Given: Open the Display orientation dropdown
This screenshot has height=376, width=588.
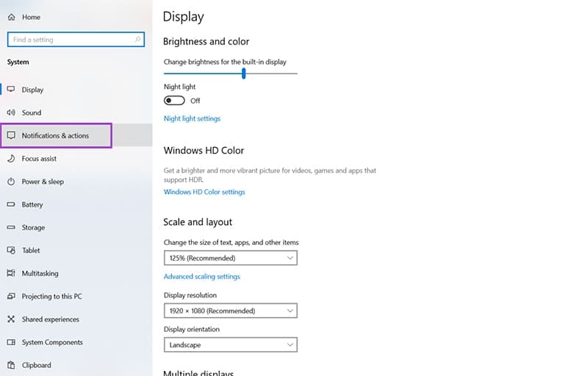Looking at the screenshot, I should click(x=230, y=344).
